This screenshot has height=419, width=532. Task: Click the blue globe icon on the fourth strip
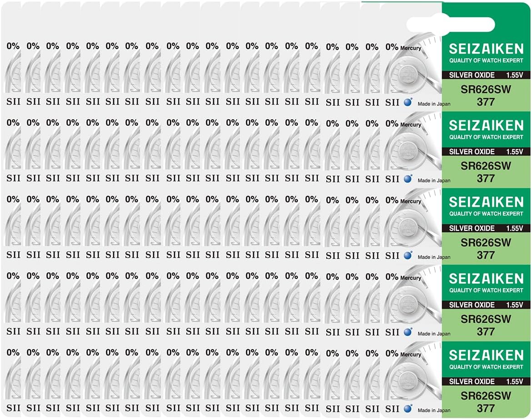pos(408,332)
